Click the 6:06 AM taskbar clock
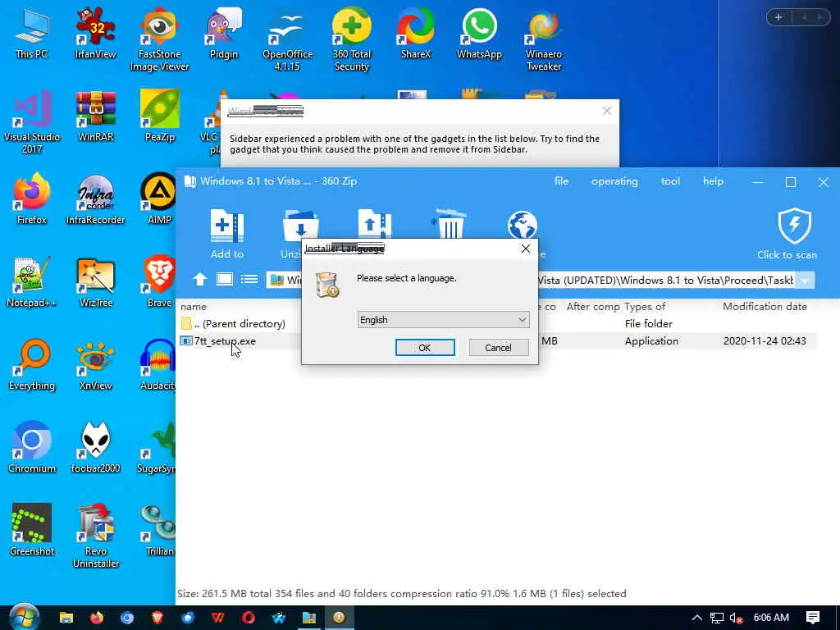 pyautogui.click(x=771, y=618)
